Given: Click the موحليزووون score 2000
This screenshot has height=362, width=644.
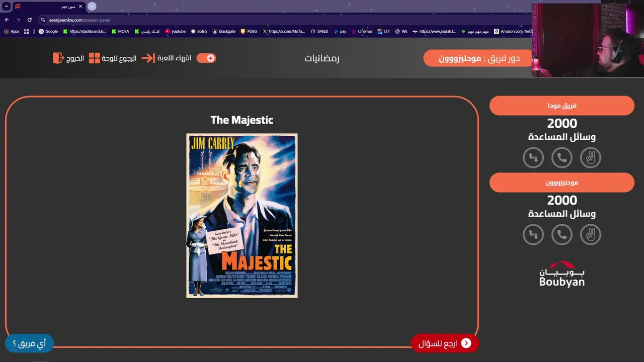Looking at the screenshot, I should point(562,200).
